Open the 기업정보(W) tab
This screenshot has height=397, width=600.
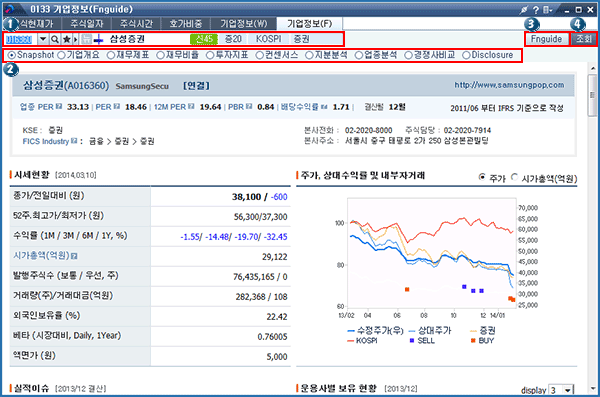coord(243,24)
